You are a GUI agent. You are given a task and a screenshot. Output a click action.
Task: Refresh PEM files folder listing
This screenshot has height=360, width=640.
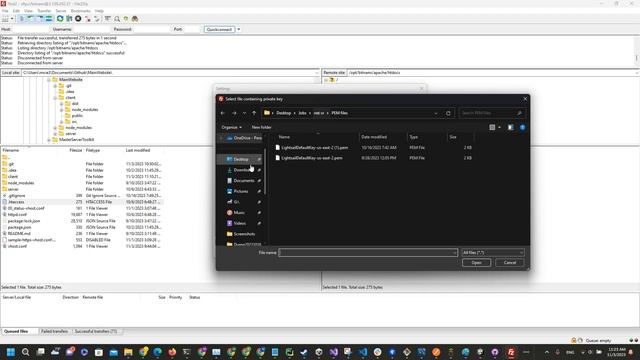point(448,113)
